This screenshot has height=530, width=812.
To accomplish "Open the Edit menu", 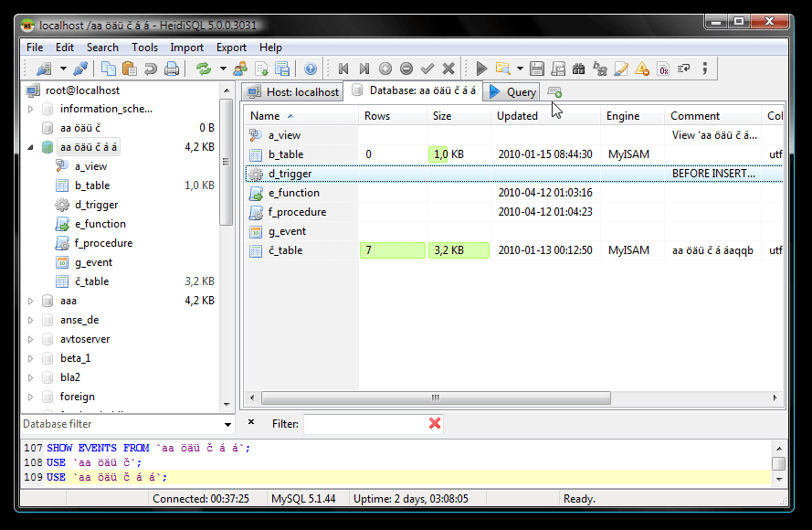I will [x=65, y=48].
